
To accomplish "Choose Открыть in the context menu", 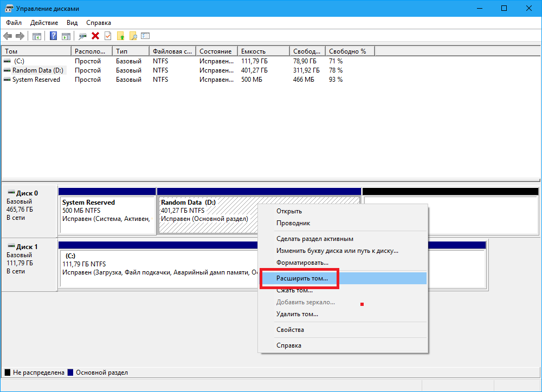I will (x=343, y=211).
